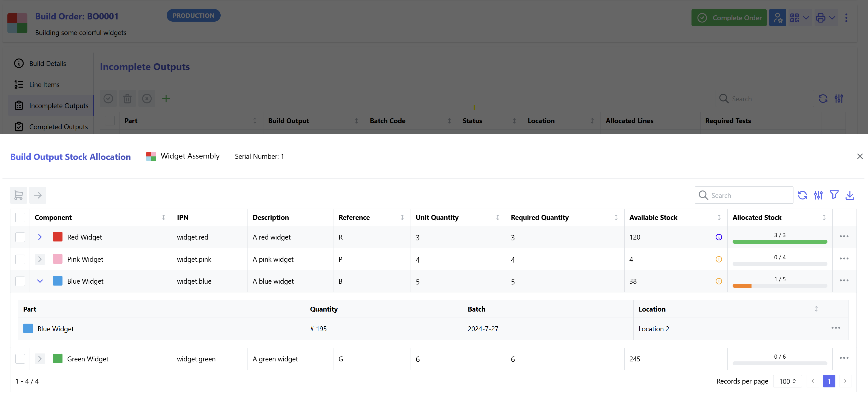This screenshot has height=400, width=868.
Task: Click the delete outputs trash icon
Action: tap(127, 98)
